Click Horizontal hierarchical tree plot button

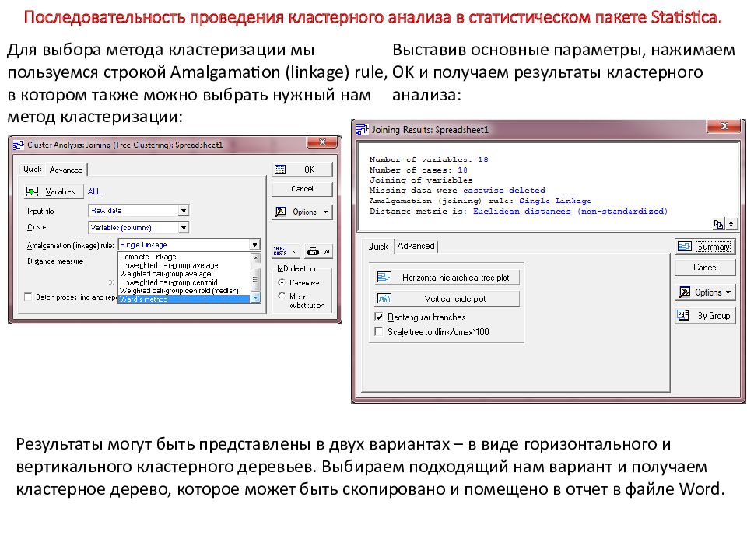pos(447,277)
